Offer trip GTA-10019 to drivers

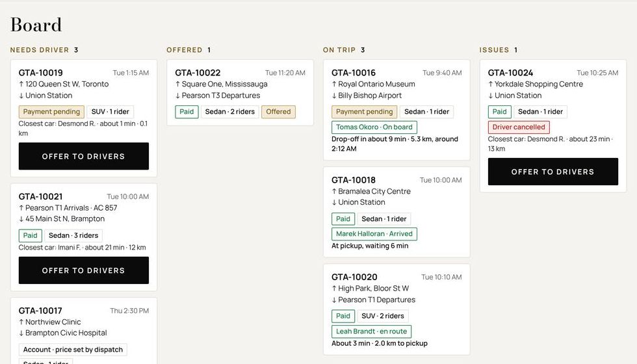click(84, 156)
